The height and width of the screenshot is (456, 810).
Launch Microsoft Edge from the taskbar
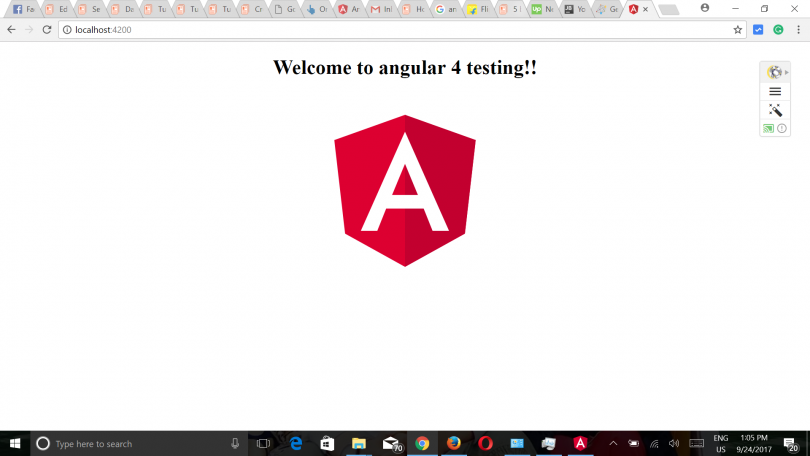(295, 444)
